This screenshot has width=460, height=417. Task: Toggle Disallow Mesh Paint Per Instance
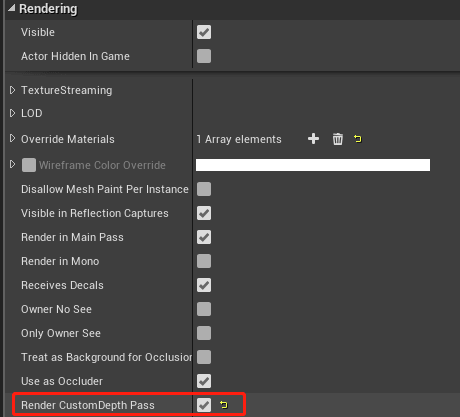pyautogui.click(x=204, y=189)
